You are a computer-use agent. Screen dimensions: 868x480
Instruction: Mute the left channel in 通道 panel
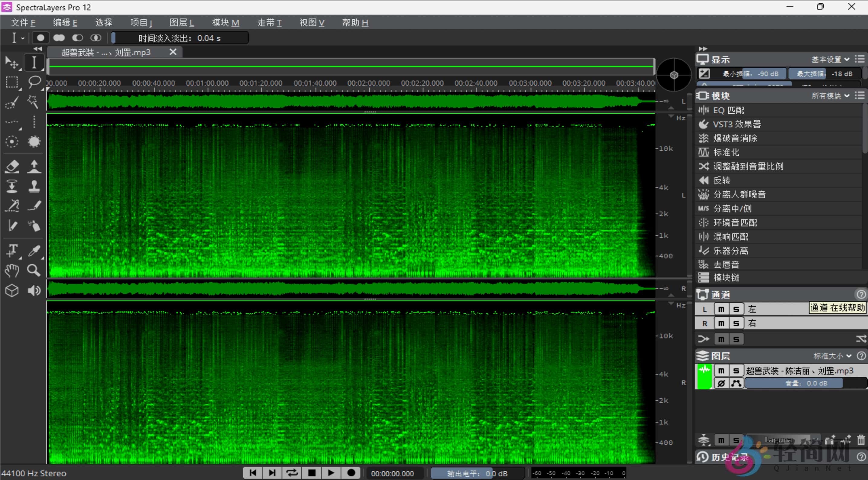tap(721, 309)
